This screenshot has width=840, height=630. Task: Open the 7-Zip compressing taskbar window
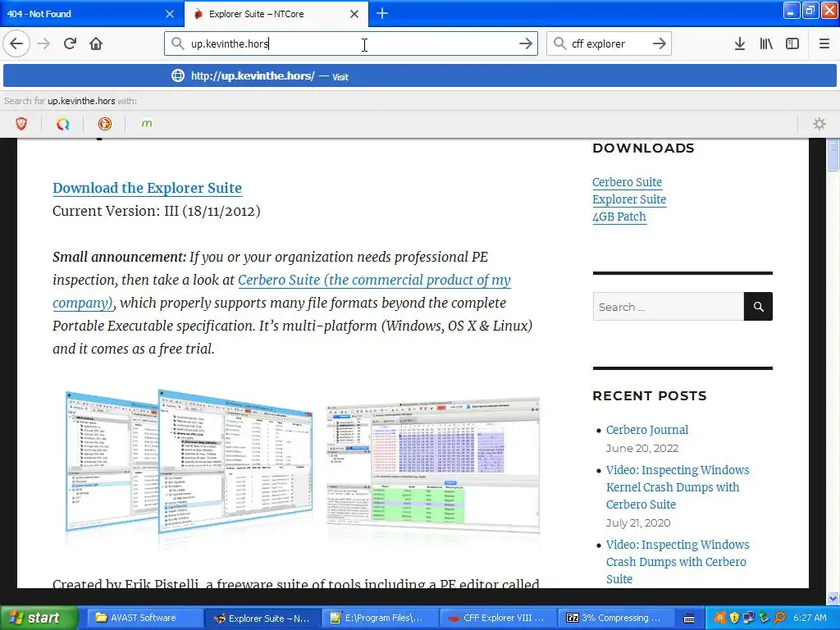[614, 618]
